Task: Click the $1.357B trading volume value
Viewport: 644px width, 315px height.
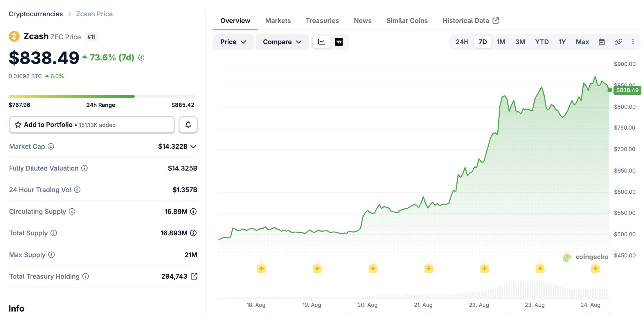Action: [185, 190]
